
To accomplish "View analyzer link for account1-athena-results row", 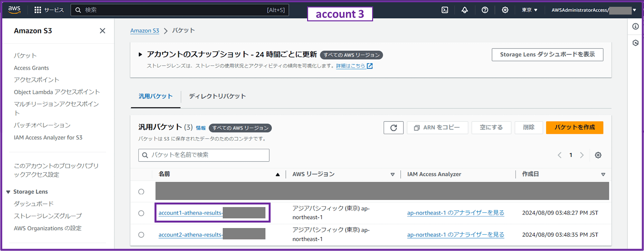I will click(x=456, y=213).
